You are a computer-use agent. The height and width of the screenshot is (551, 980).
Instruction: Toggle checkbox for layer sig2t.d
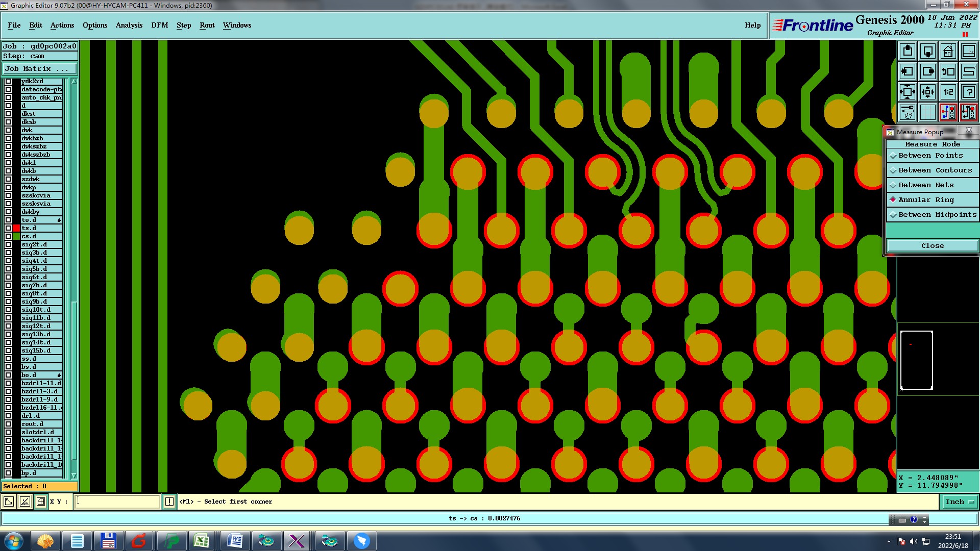tap(8, 244)
